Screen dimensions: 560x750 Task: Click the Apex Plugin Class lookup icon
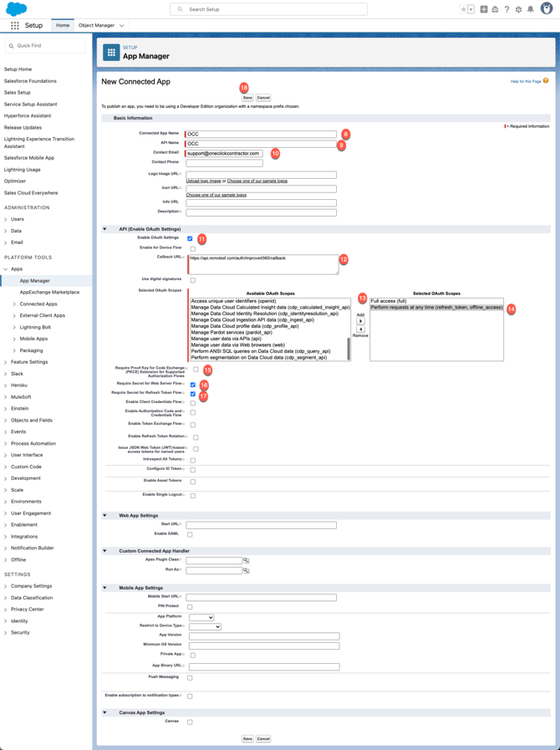246,560
